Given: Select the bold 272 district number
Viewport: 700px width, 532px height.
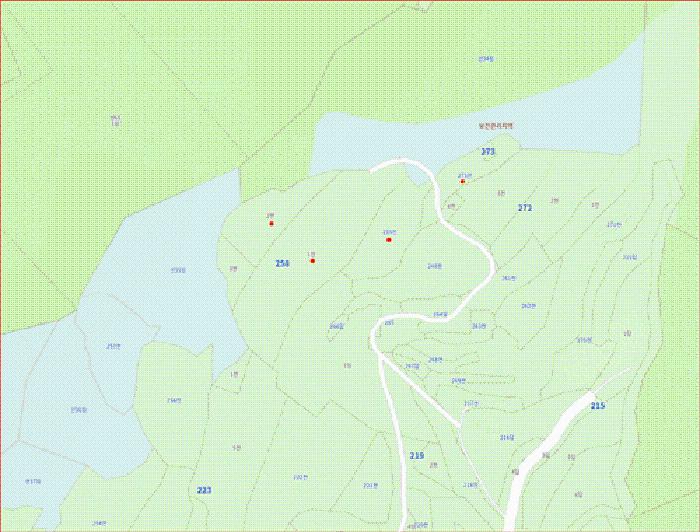Looking at the screenshot, I should [x=525, y=207].
